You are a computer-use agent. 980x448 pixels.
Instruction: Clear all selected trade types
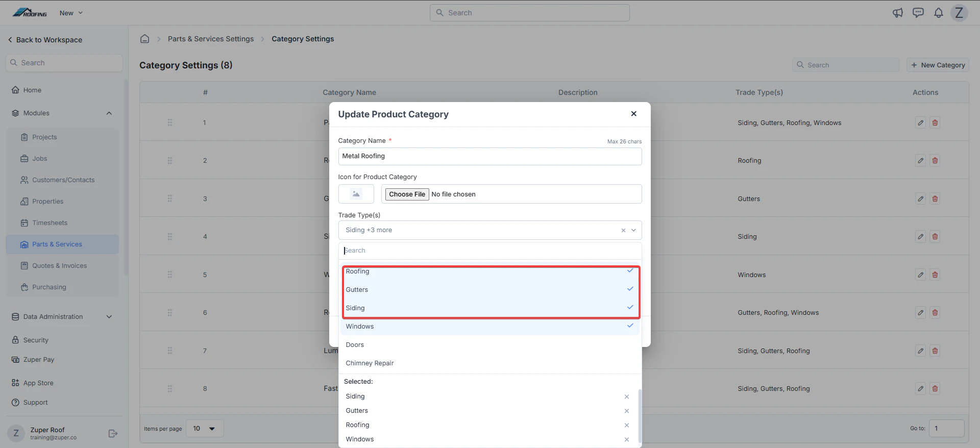(623, 230)
